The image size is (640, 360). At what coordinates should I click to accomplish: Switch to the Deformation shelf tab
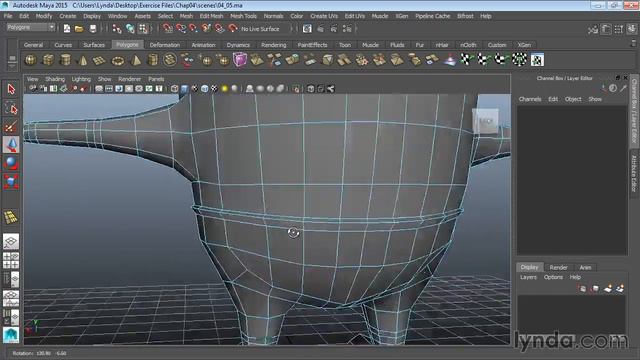coord(164,45)
